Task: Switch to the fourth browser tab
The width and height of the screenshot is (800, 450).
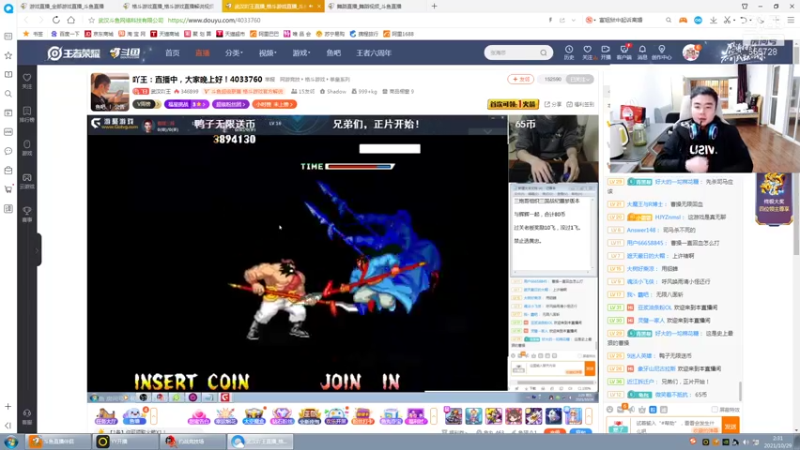Action: (x=374, y=6)
